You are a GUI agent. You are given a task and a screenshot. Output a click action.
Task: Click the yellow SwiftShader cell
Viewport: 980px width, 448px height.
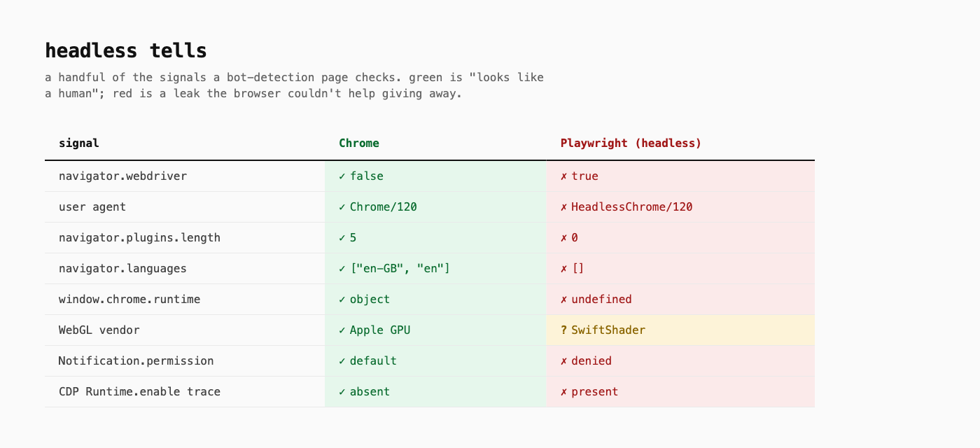tap(680, 330)
